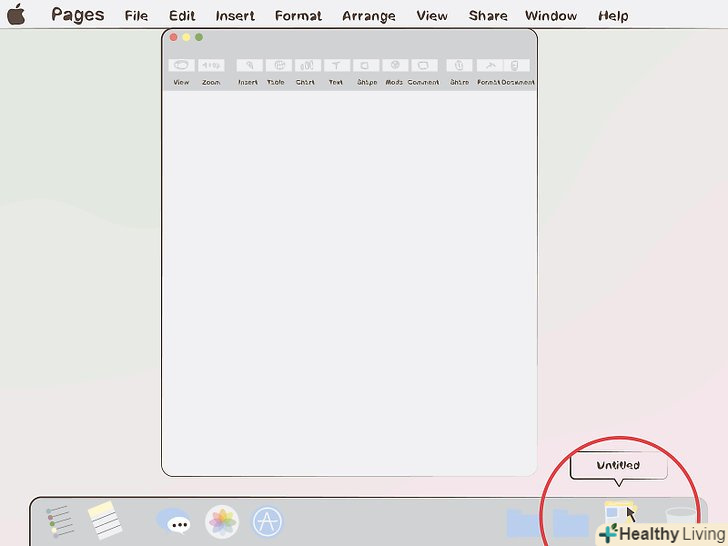Close the Pages document window
This screenshot has width=728, height=546.
[174, 37]
